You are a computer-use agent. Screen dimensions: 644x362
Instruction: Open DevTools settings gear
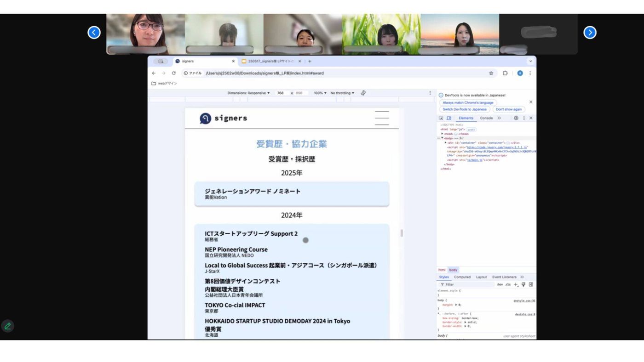click(x=516, y=118)
